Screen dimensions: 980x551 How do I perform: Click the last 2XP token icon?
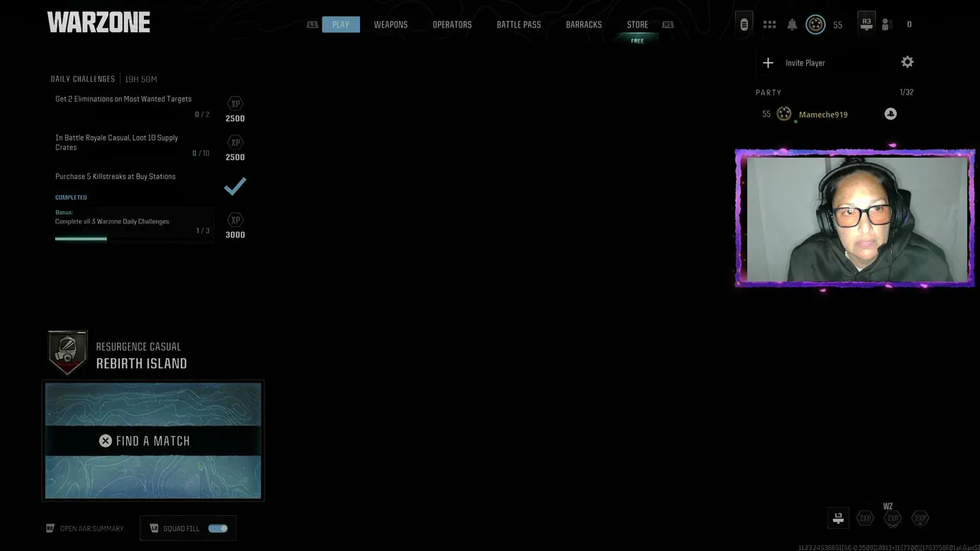pos(920,519)
